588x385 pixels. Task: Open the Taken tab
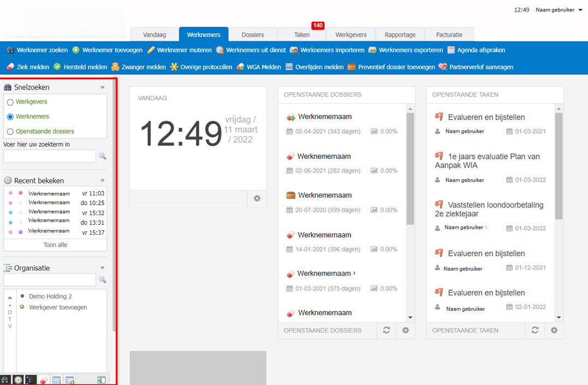click(x=302, y=34)
